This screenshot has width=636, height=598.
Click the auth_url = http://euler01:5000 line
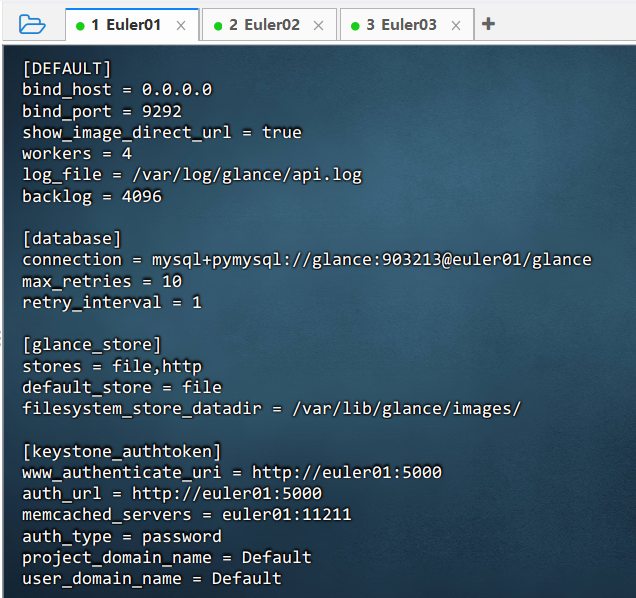click(x=172, y=494)
